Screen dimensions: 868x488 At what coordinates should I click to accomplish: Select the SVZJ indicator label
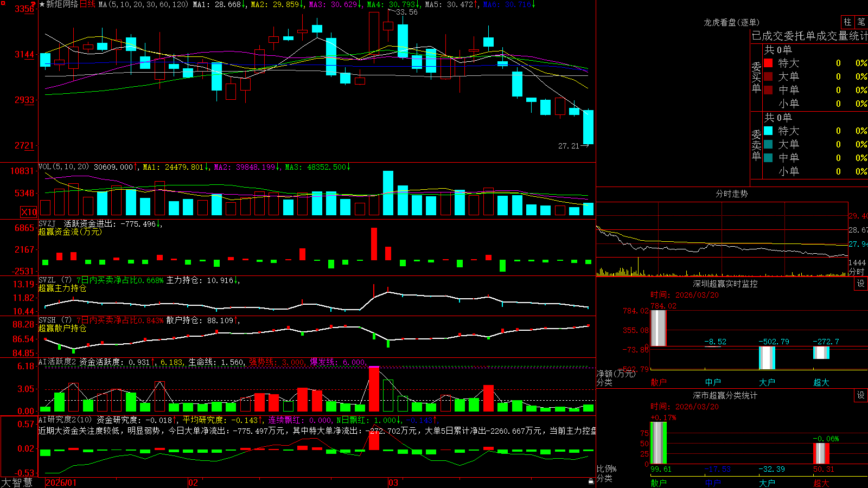(47, 223)
